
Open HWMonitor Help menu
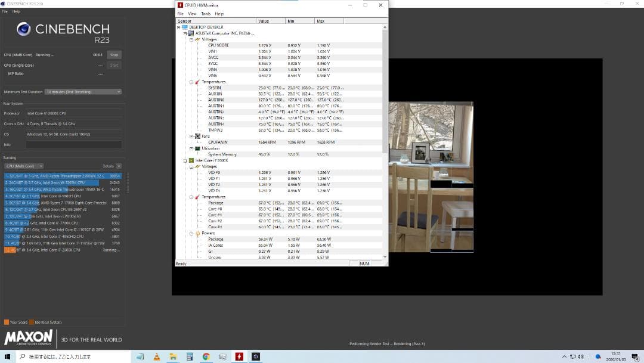(219, 14)
